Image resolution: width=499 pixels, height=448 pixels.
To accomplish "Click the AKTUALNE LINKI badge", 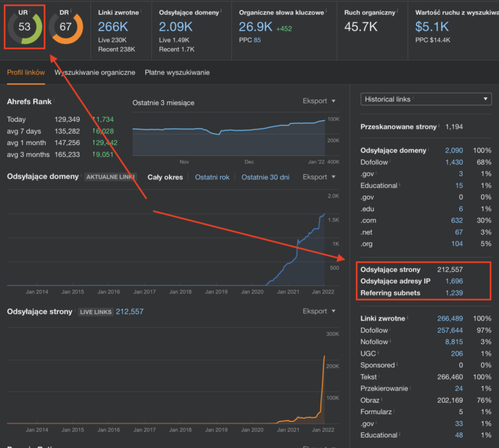I will tap(110, 177).
